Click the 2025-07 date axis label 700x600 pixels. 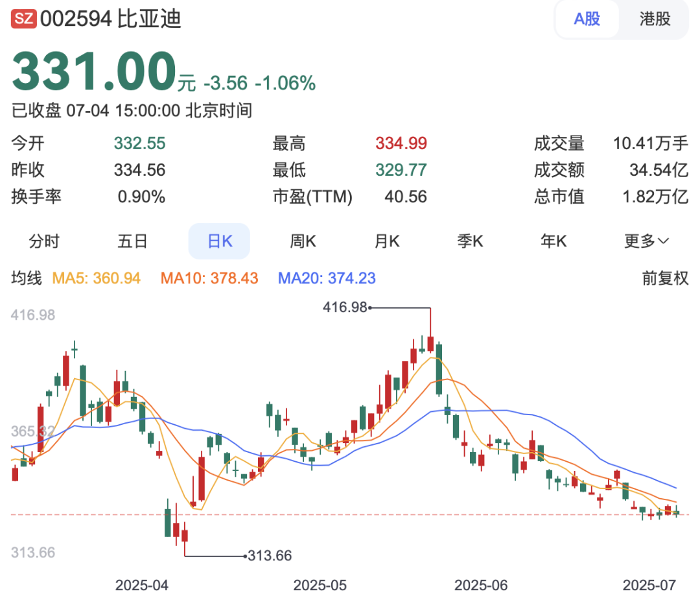[x=649, y=585]
